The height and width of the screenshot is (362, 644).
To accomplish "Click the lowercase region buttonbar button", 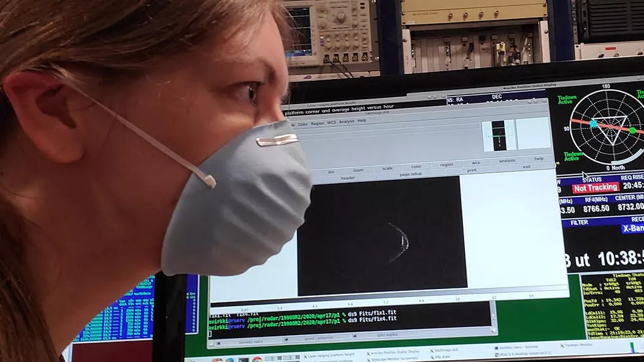I will [447, 164].
